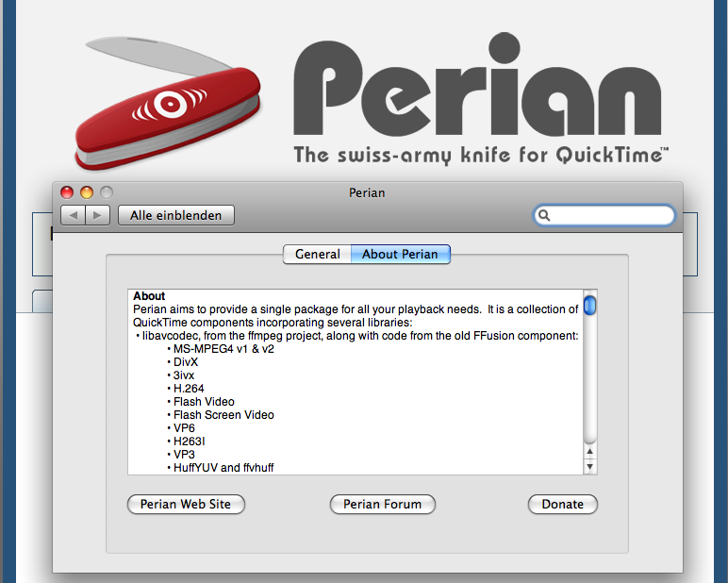
Task: Click the gray zoom window button
Action: click(x=107, y=192)
